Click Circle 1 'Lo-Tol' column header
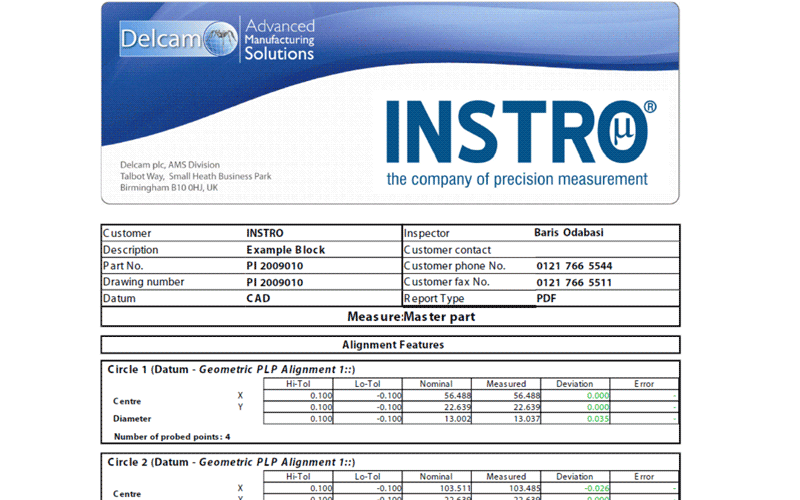Screen dimensions: 800x500 (367, 384)
